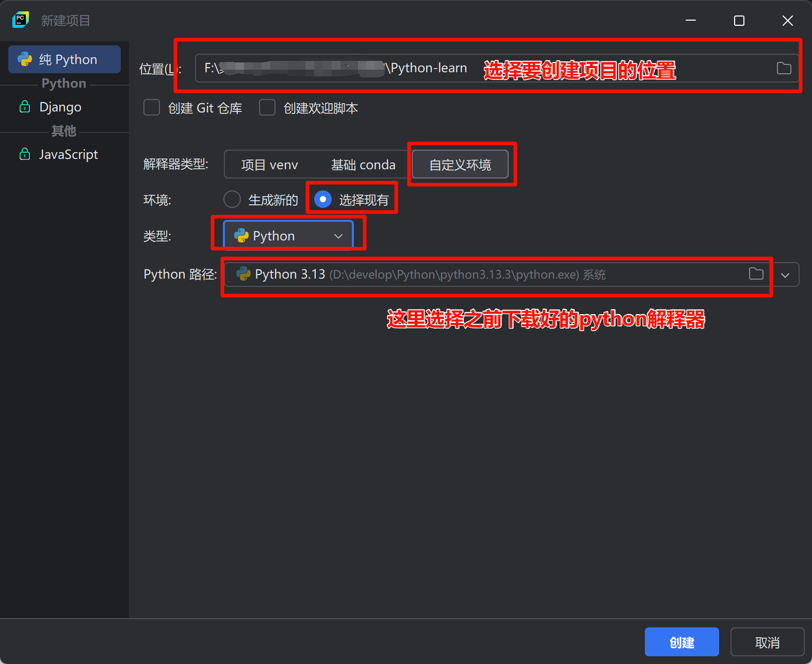Viewport: 812px width, 664px height.
Task: Click the project location input field
Action: point(497,68)
